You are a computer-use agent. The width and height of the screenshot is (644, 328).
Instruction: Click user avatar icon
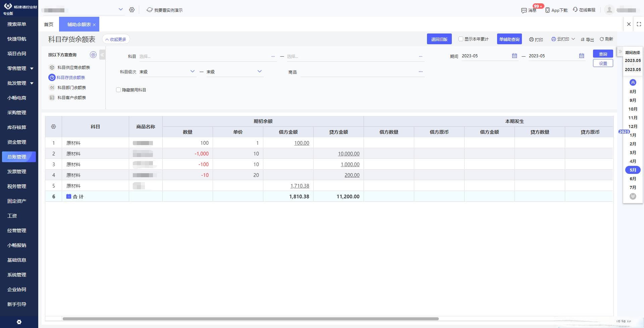(609, 10)
